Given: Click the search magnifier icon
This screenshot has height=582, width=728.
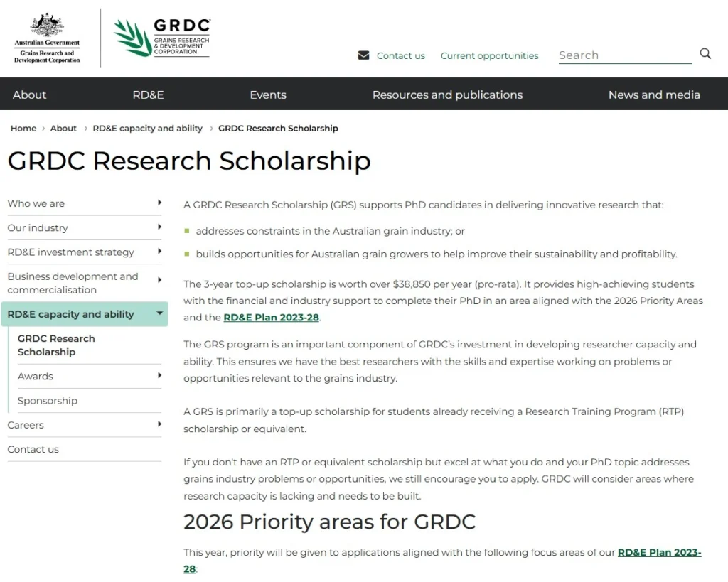Looking at the screenshot, I should (x=705, y=54).
